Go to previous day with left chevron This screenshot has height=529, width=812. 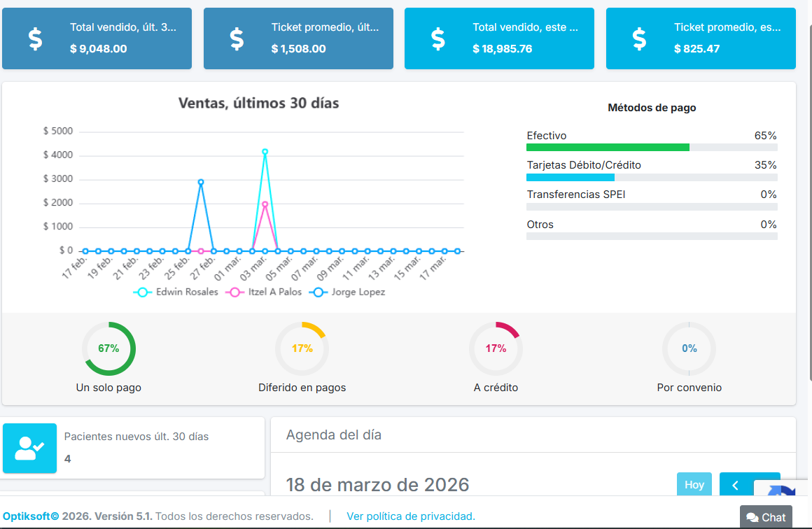point(735,485)
